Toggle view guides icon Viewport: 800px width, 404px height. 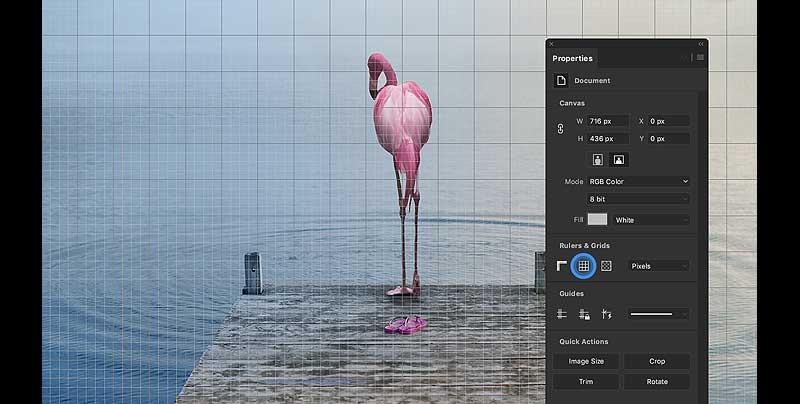562,314
